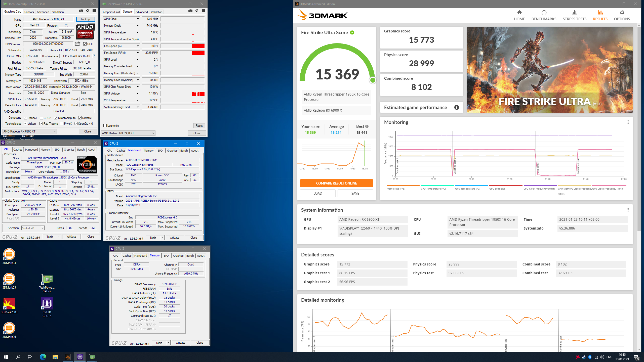Open File Explorer from the taskbar
The width and height of the screenshot is (644, 362).
55,357
